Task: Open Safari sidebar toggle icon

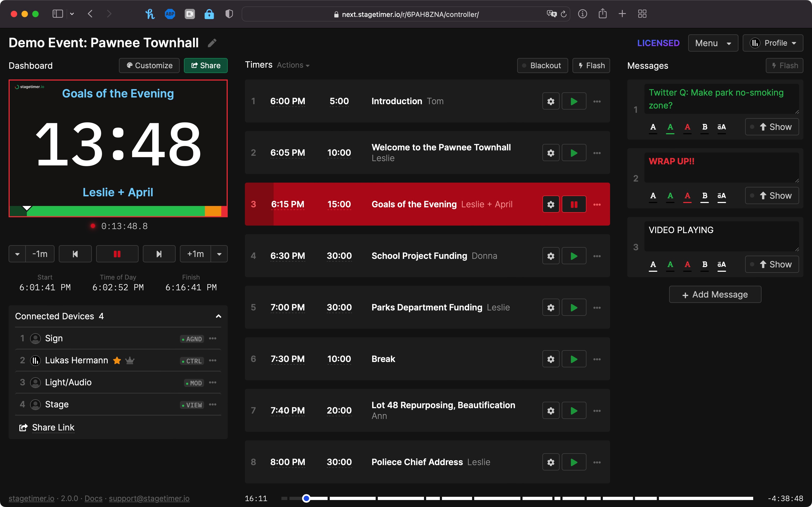Action: tap(58, 14)
